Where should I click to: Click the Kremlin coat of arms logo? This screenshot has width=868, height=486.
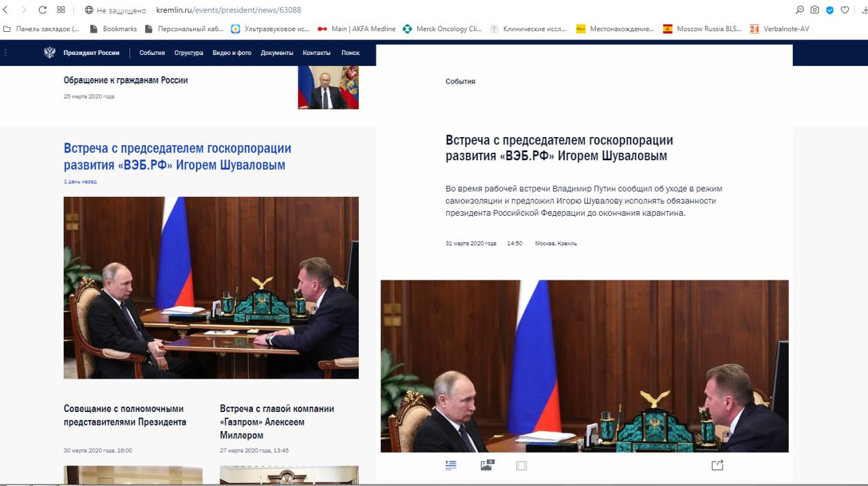(x=50, y=53)
